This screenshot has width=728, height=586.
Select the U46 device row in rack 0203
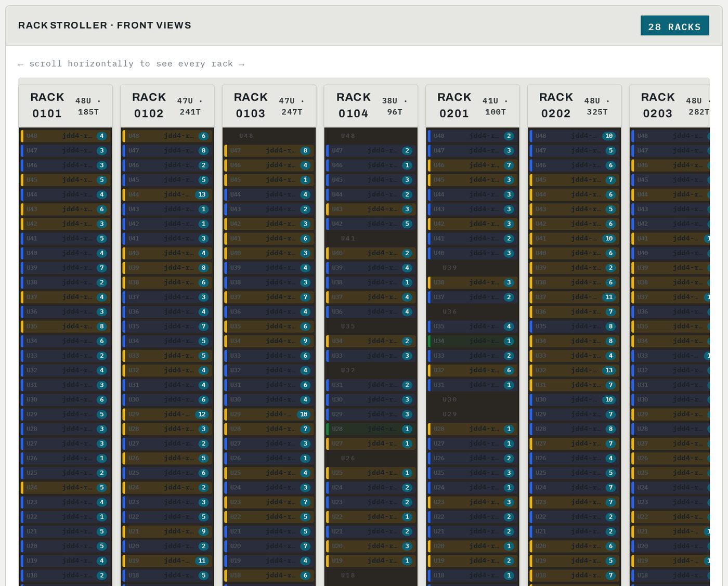coord(671,165)
